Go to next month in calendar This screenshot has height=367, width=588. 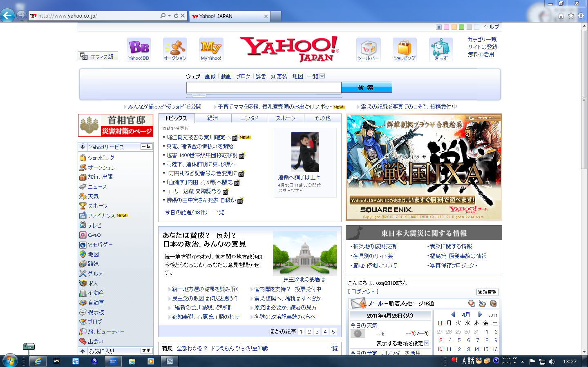pyautogui.click(x=480, y=315)
